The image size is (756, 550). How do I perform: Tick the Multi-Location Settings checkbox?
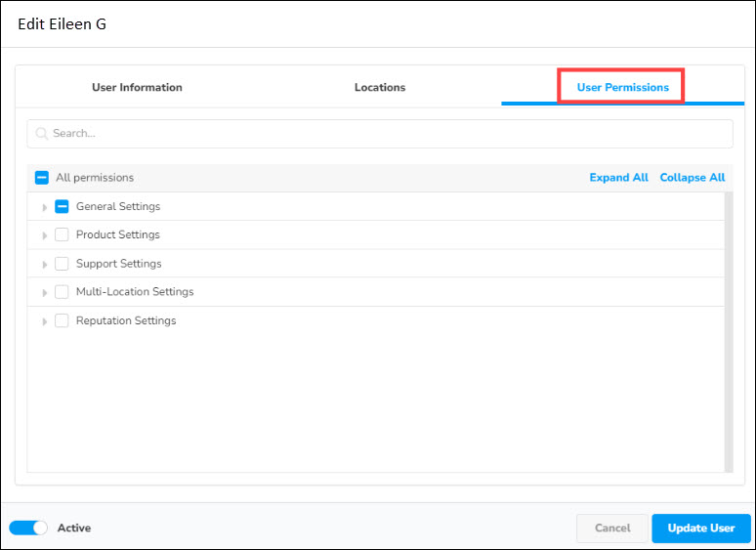62,292
